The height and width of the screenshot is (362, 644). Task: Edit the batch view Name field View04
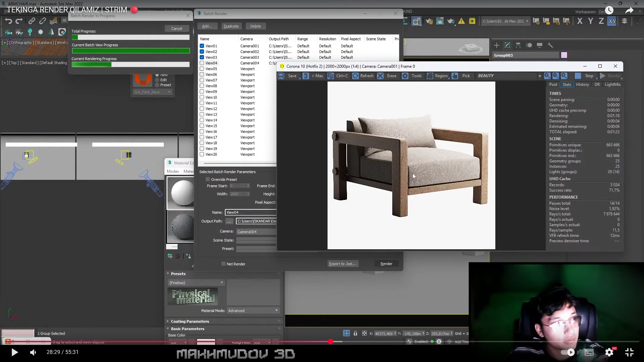click(x=251, y=212)
